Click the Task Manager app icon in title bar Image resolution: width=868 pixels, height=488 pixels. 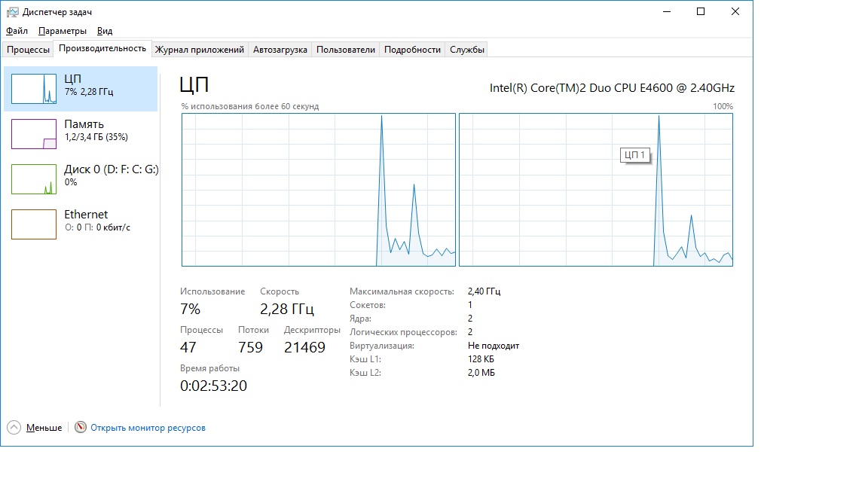pos(12,12)
